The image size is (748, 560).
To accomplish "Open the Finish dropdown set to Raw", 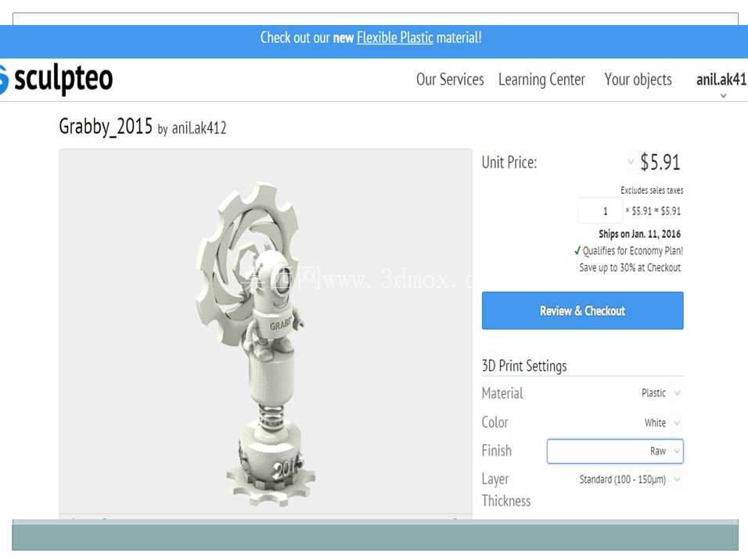I will 615,451.
